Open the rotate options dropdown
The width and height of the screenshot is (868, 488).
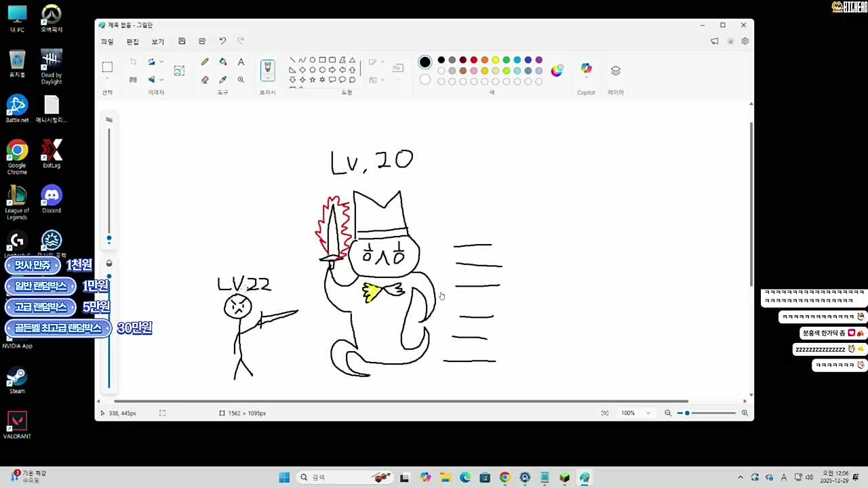[x=161, y=61]
